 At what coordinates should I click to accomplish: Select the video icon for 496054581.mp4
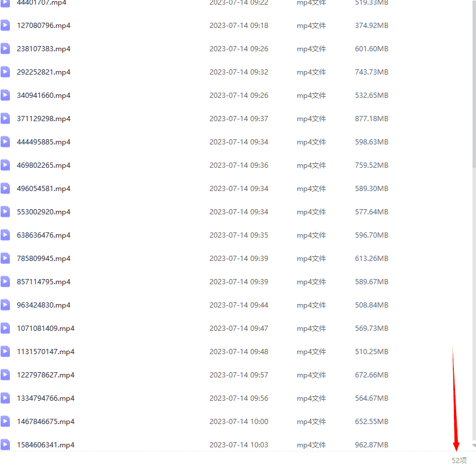tap(5, 188)
